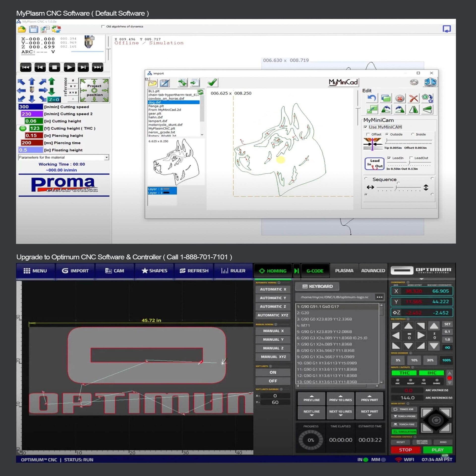The height and width of the screenshot is (476, 476).
Task: Switch to the PLASMA tab in Optimum
Action: point(344,271)
